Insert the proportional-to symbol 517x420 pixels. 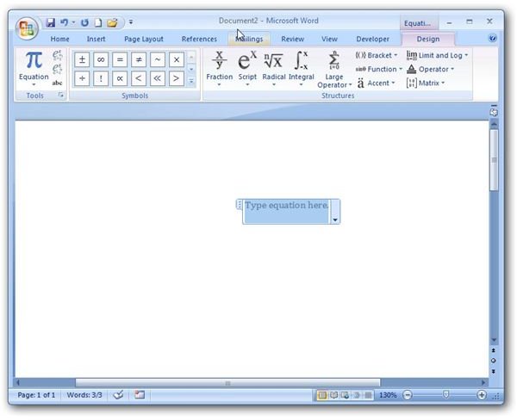120,78
